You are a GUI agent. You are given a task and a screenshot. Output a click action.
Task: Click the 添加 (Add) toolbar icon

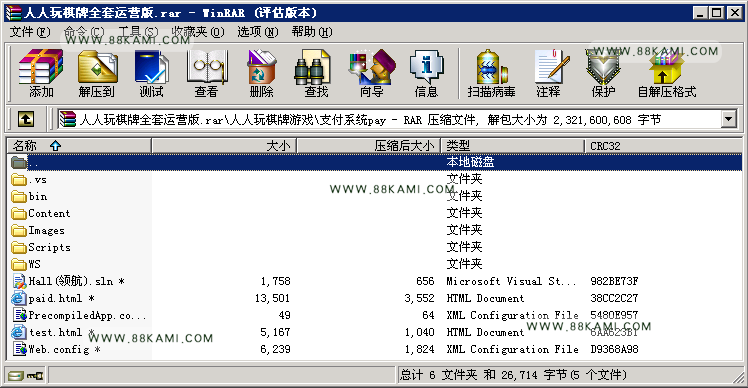tap(41, 73)
